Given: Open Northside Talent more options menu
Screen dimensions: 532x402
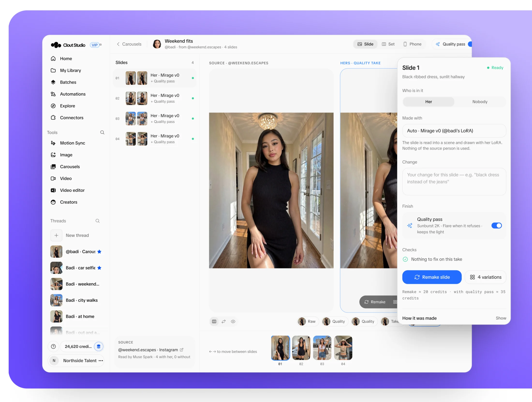Looking at the screenshot, I should click(101, 361).
